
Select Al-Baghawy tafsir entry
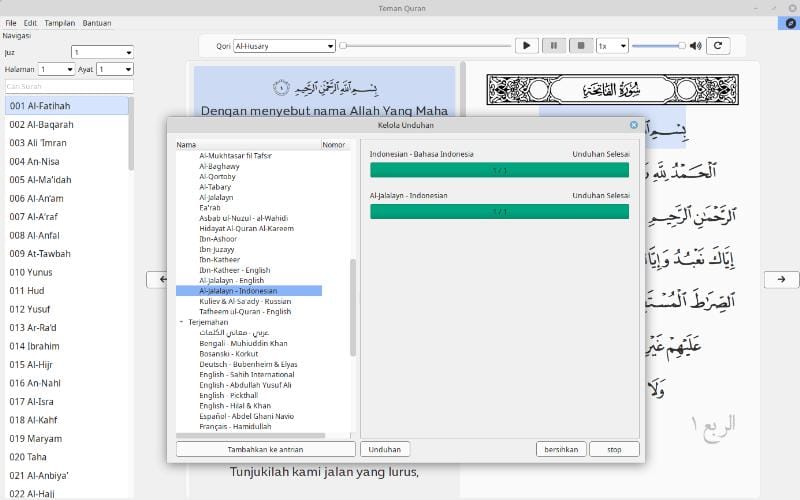coord(219,166)
